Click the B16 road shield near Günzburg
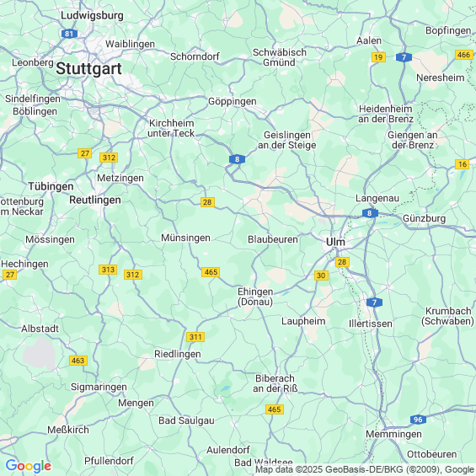The height and width of the screenshot is (476, 476). (462, 164)
